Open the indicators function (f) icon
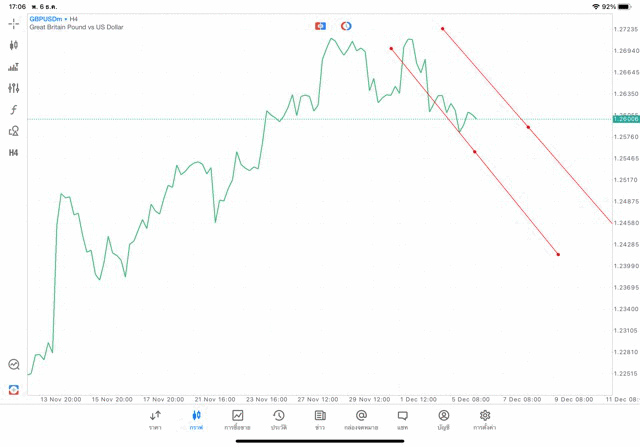This screenshot has width=640, height=447. point(13,109)
